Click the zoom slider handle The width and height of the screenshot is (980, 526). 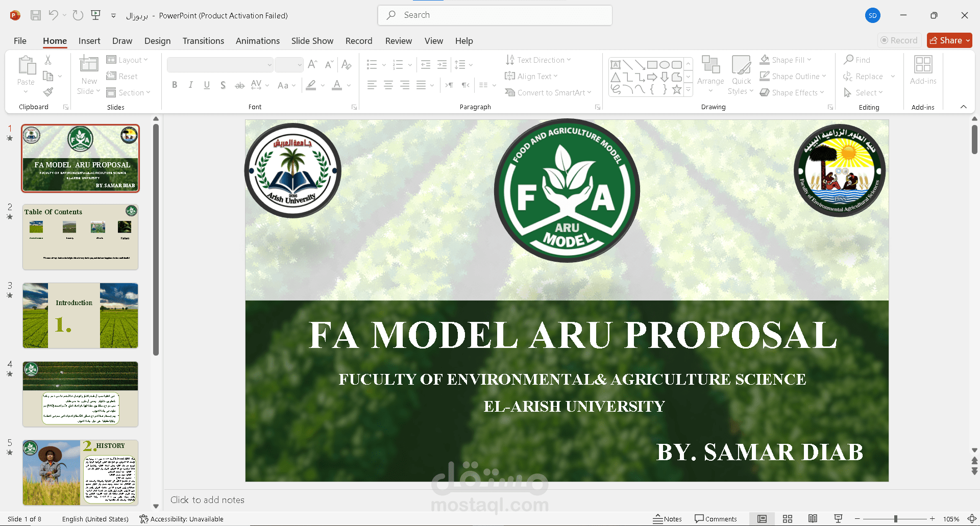pyautogui.click(x=895, y=519)
